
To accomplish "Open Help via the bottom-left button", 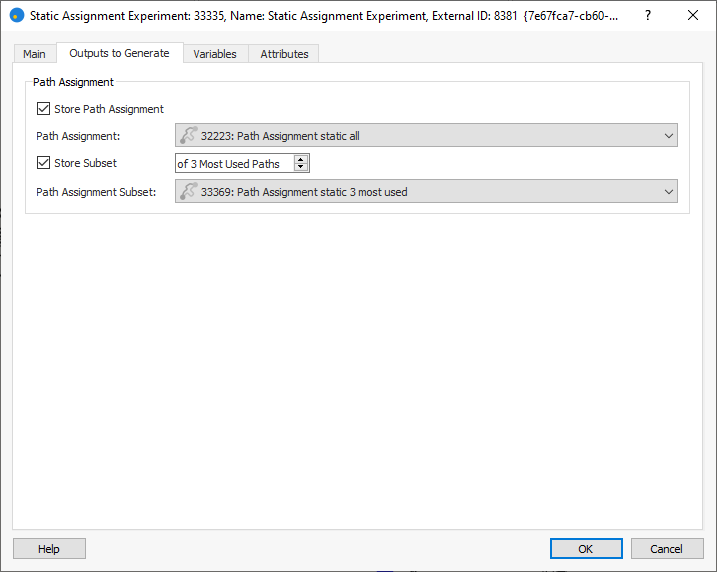I will click(x=49, y=549).
